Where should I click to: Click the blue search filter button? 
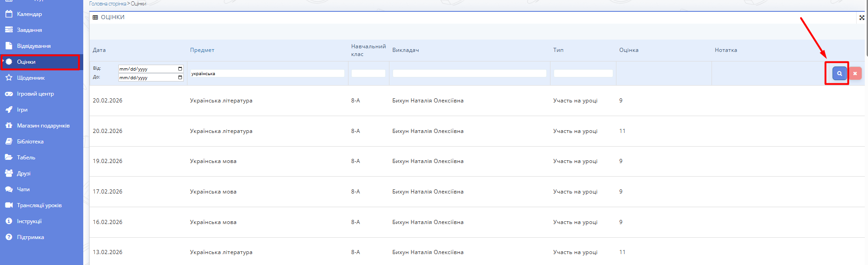click(839, 73)
